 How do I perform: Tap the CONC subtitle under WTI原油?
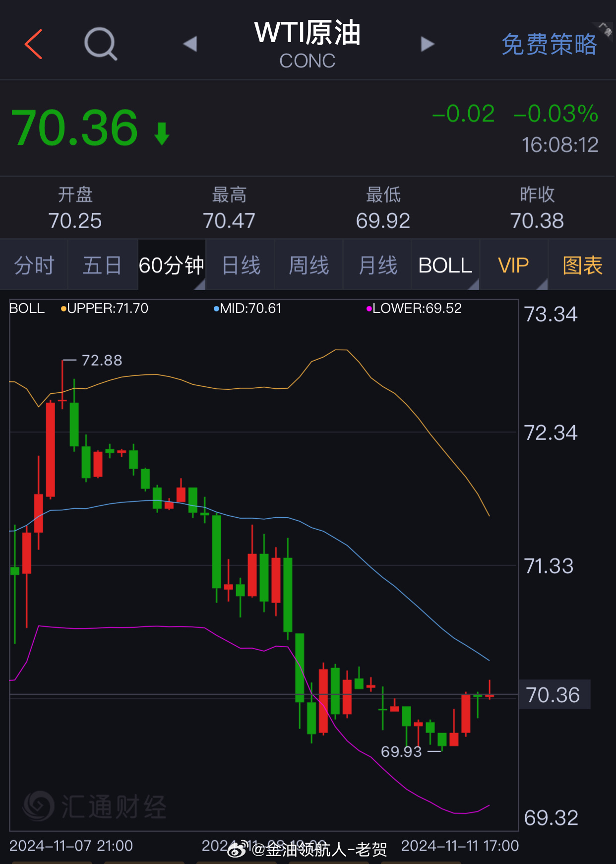pyautogui.click(x=308, y=61)
